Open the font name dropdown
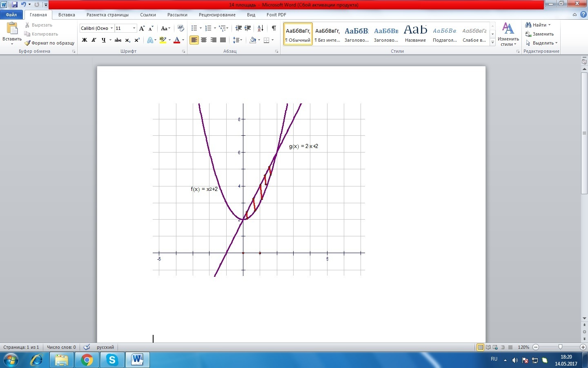Viewport: 588px width, 368px height. pos(111,28)
